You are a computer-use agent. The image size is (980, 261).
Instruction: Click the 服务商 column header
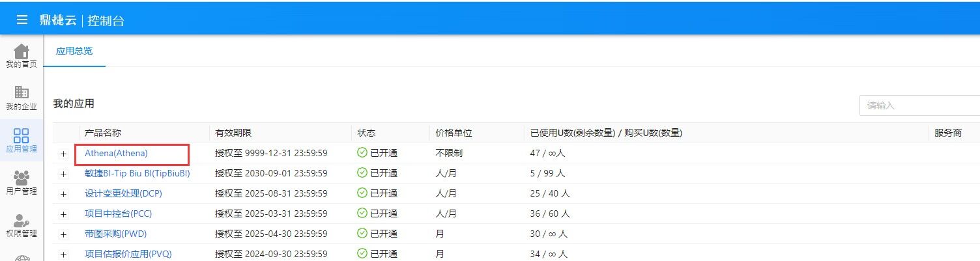point(948,133)
